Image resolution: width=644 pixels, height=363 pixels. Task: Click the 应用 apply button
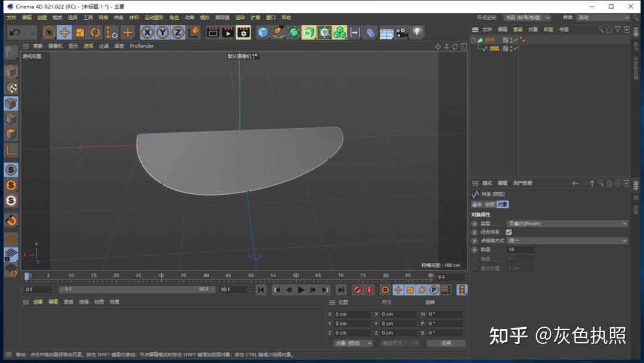pos(446,343)
